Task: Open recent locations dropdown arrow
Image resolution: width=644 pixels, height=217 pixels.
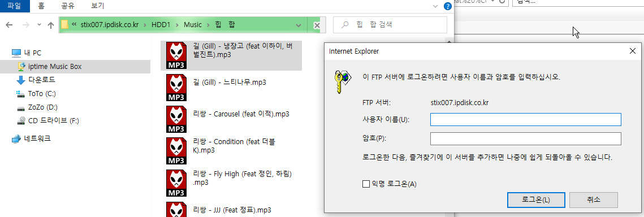Action: pyautogui.click(x=39, y=25)
